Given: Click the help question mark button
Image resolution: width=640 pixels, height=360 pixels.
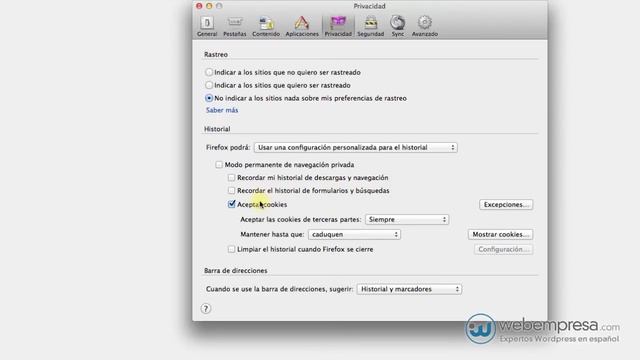Looking at the screenshot, I should pos(206,309).
